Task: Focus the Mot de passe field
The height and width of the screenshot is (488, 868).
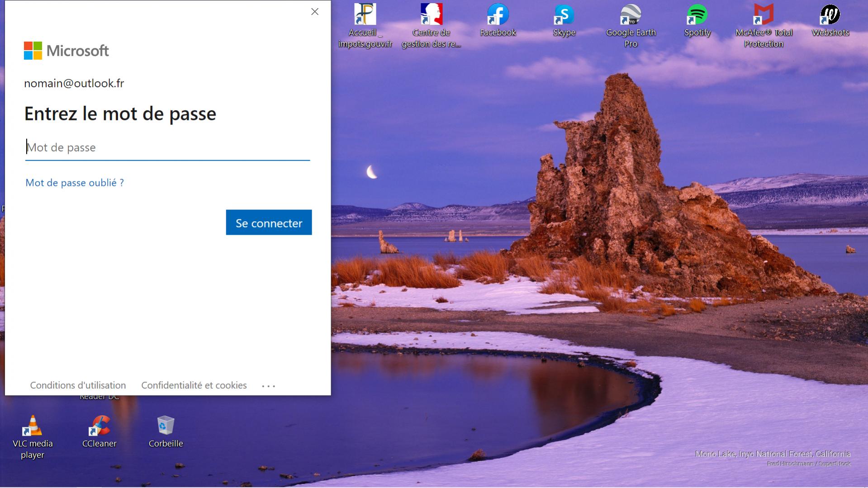Action: 167,148
